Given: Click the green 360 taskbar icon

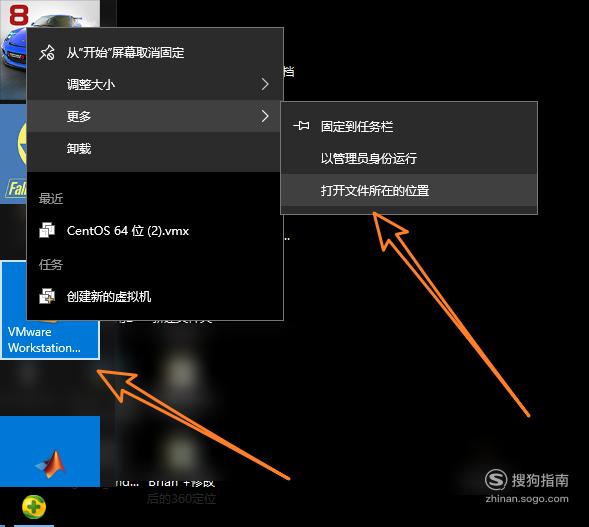Looking at the screenshot, I should coord(34,507).
